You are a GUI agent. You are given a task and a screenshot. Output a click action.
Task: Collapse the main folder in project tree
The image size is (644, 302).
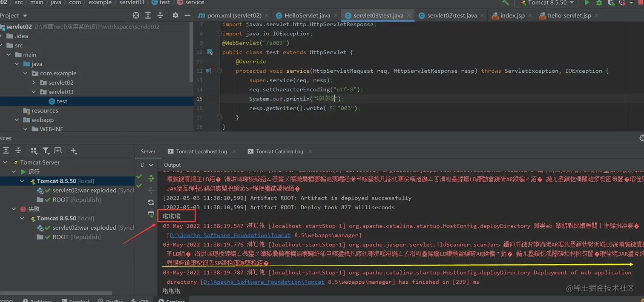tap(9, 54)
